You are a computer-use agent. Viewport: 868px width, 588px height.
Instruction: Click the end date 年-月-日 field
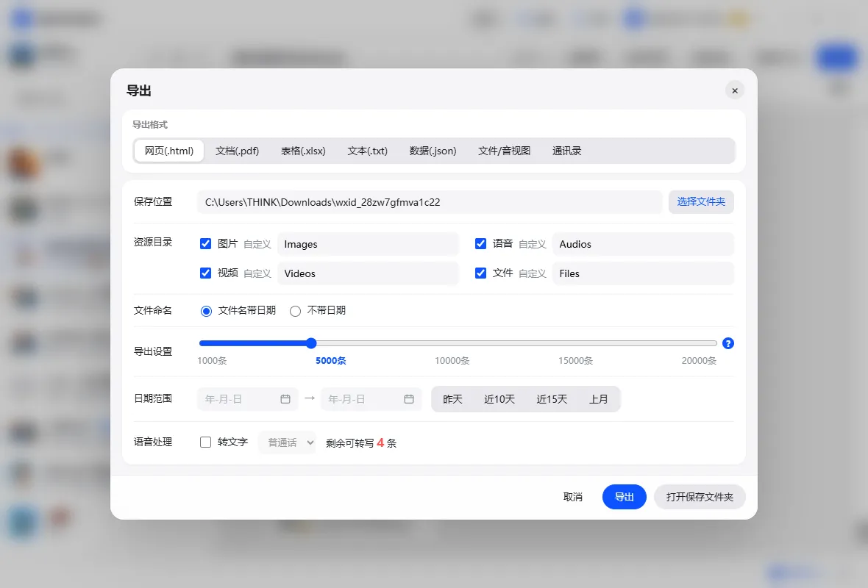point(371,399)
